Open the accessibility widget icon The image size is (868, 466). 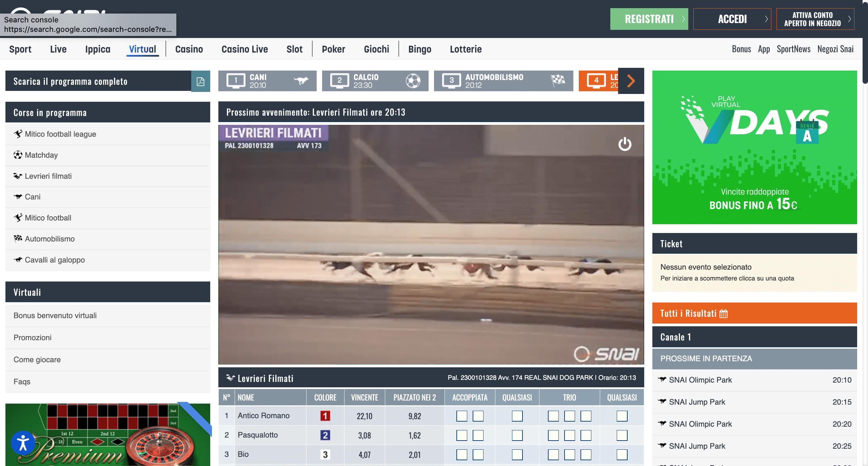click(x=23, y=443)
